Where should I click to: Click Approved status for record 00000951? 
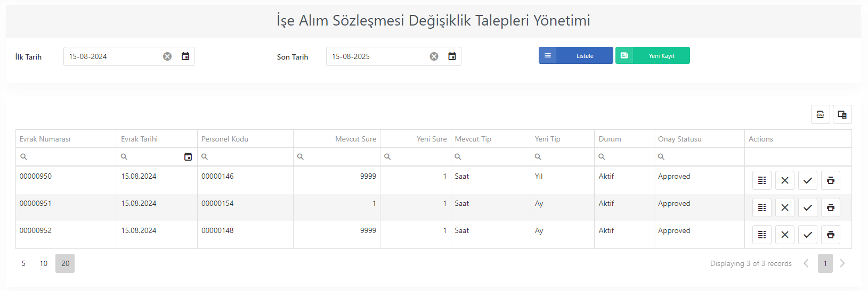pos(674,203)
